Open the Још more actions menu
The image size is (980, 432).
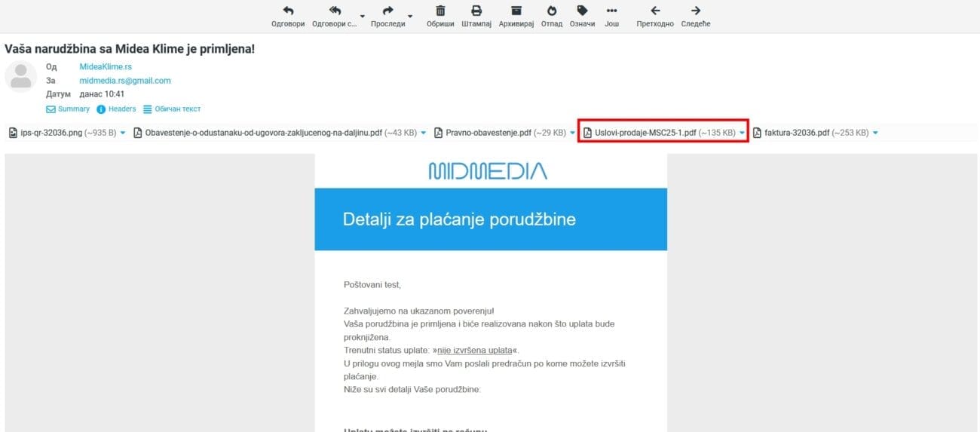[611, 11]
